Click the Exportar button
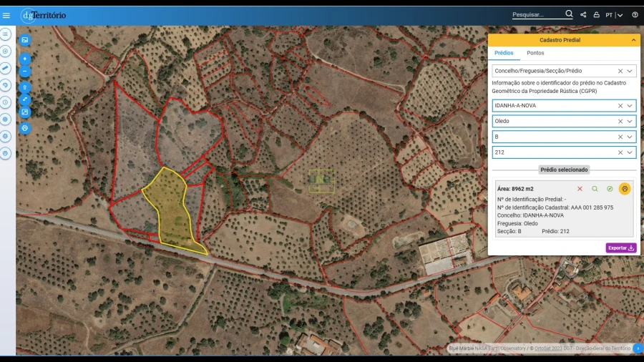The height and width of the screenshot is (362, 644). click(x=621, y=248)
